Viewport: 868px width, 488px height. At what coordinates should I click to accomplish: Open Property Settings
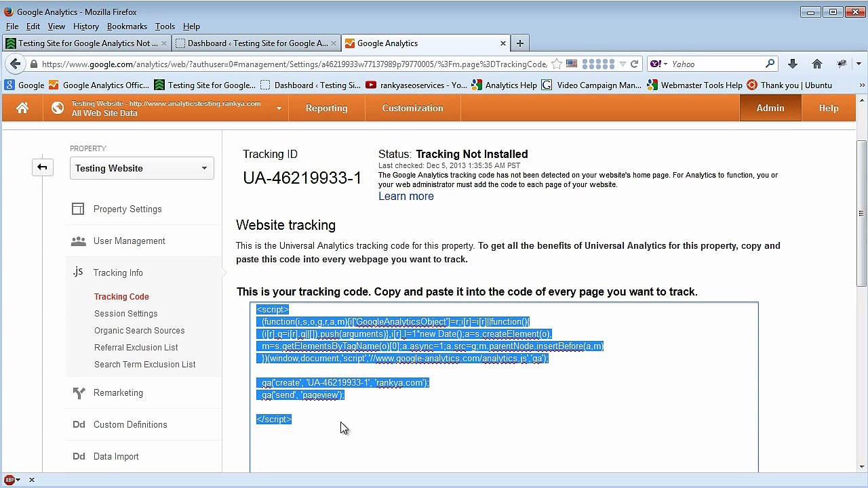coord(127,209)
